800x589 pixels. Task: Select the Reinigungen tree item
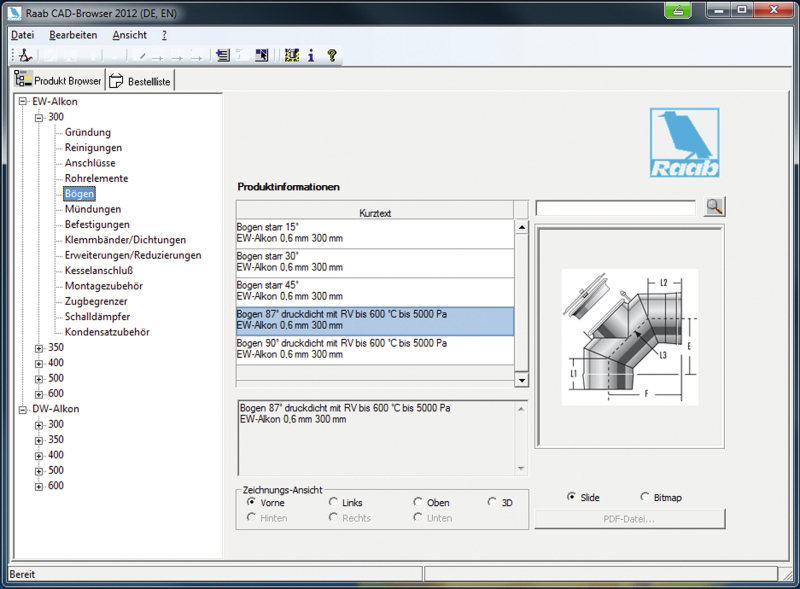93,148
